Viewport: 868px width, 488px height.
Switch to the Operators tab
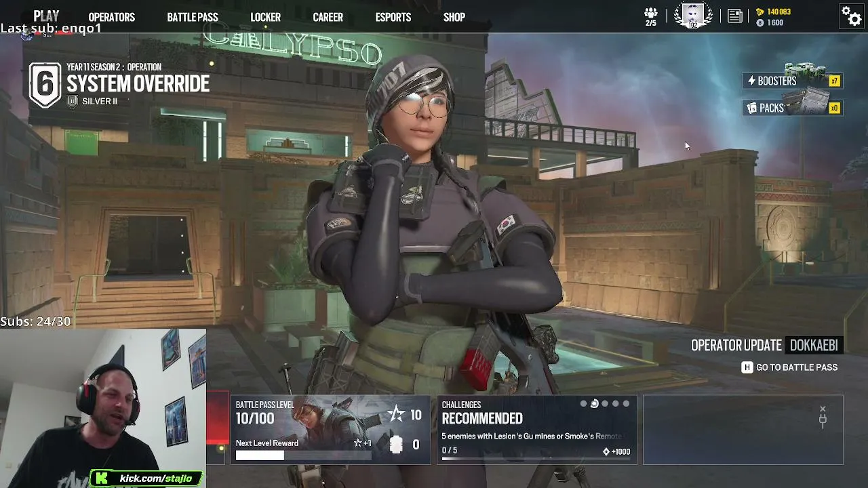point(112,17)
